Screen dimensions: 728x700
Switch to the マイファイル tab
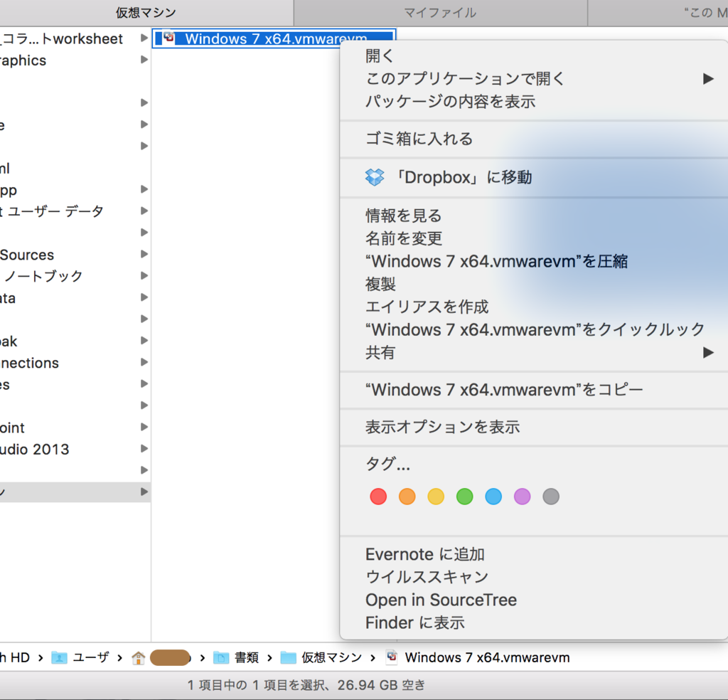coord(441,13)
